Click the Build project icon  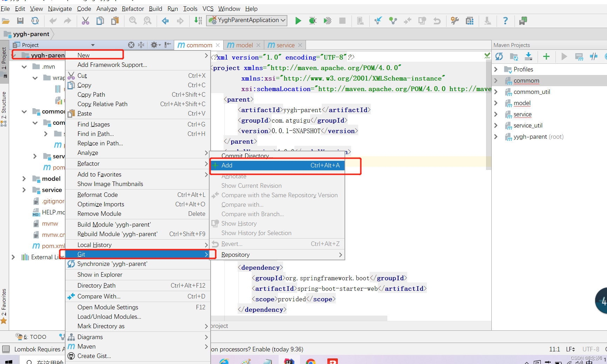[x=198, y=21]
